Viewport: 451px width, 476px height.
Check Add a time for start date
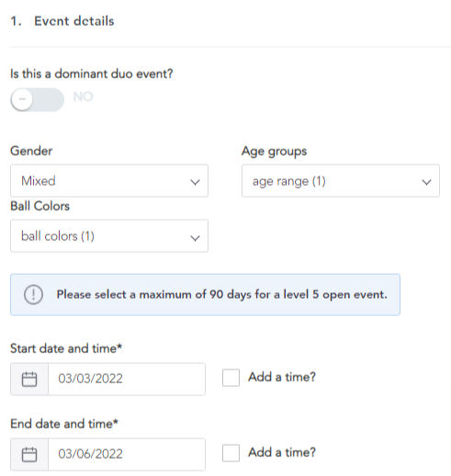point(231,378)
